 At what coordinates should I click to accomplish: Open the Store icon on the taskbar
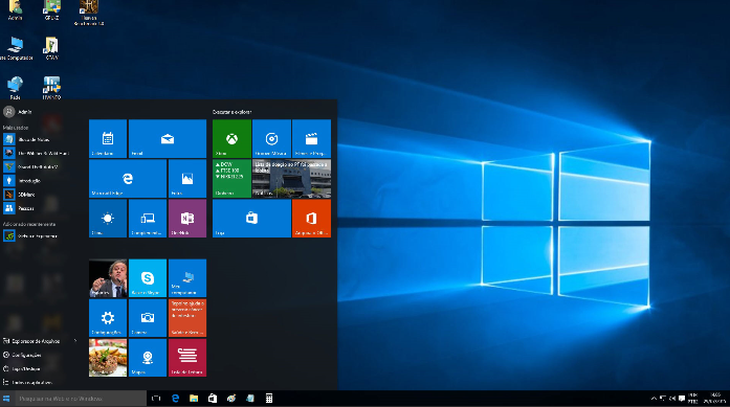click(x=213, y=399)
